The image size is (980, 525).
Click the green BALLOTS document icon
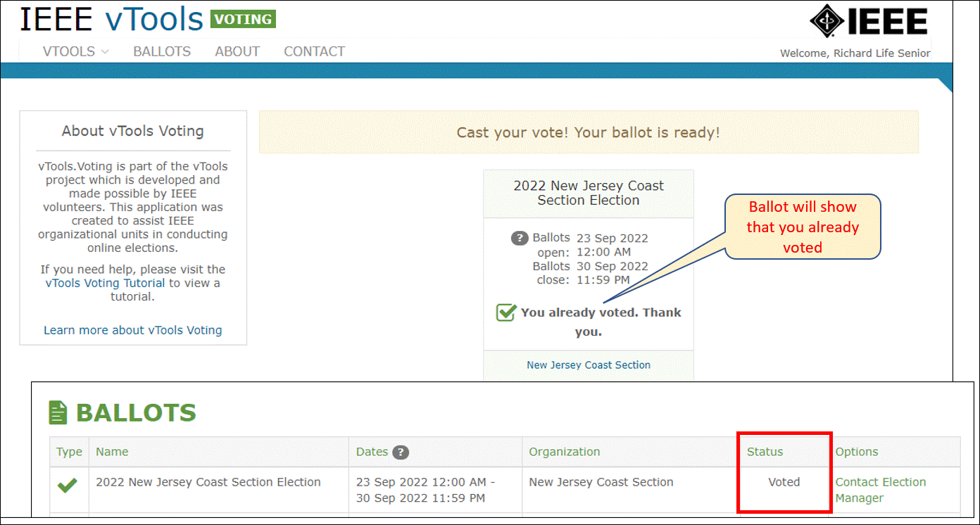pos(58,412)
